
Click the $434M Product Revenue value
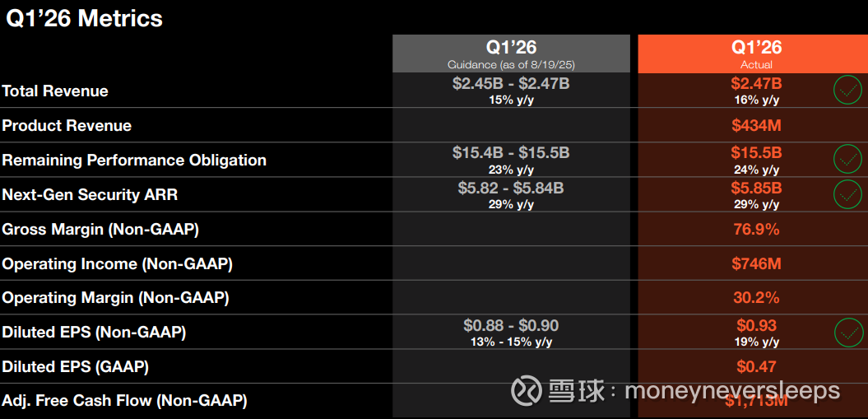756,126
